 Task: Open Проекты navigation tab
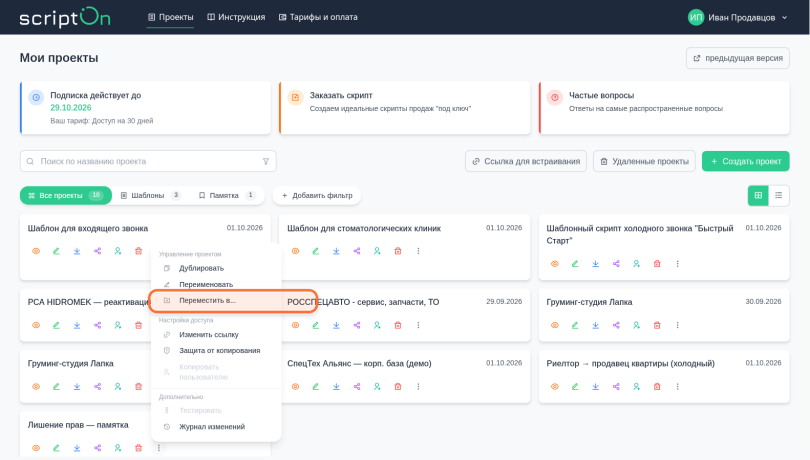(170, 17)
